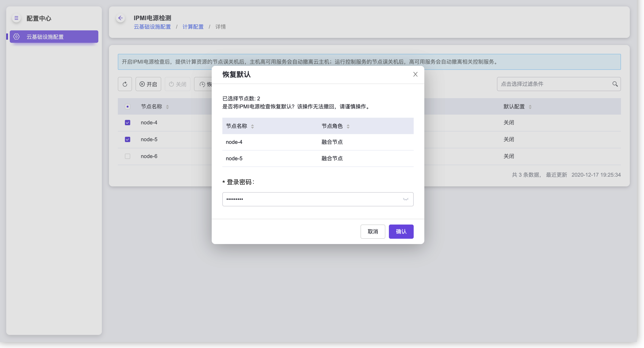
Task: Close the 恢复默认 dialog
Action: pyautogui.click(x=415, y=74)
